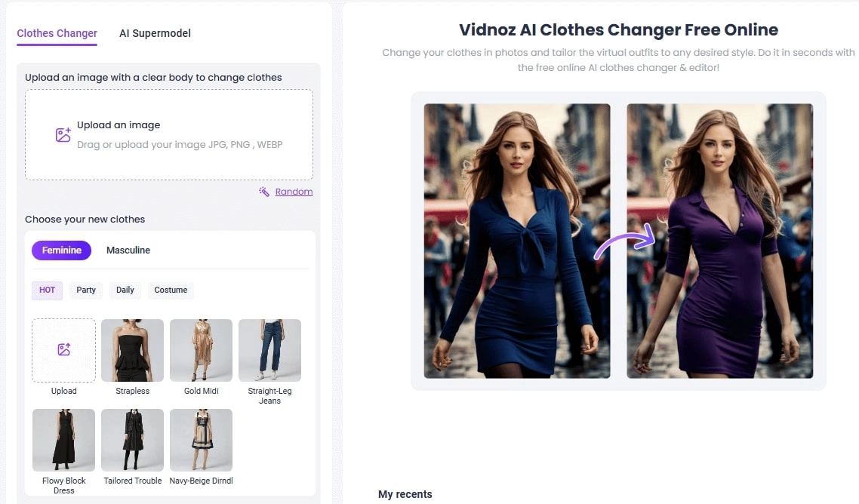
Task: Select the Strapless outfit thumbnail
Action: point(132,350)
